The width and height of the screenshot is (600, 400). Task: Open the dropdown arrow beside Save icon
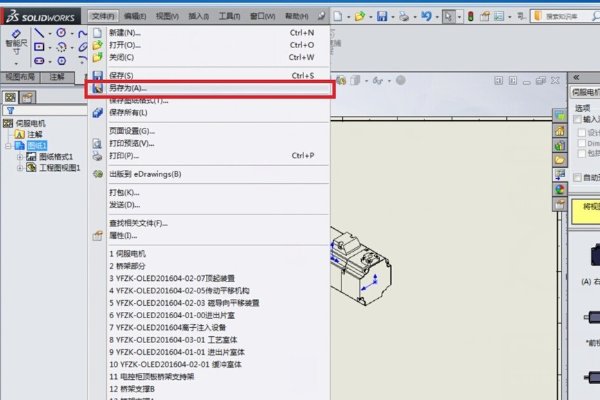(x=393, y=17)
